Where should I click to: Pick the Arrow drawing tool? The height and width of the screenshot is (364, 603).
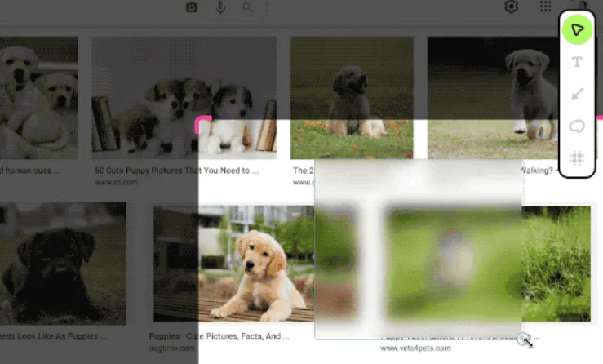tap(577, 94)
